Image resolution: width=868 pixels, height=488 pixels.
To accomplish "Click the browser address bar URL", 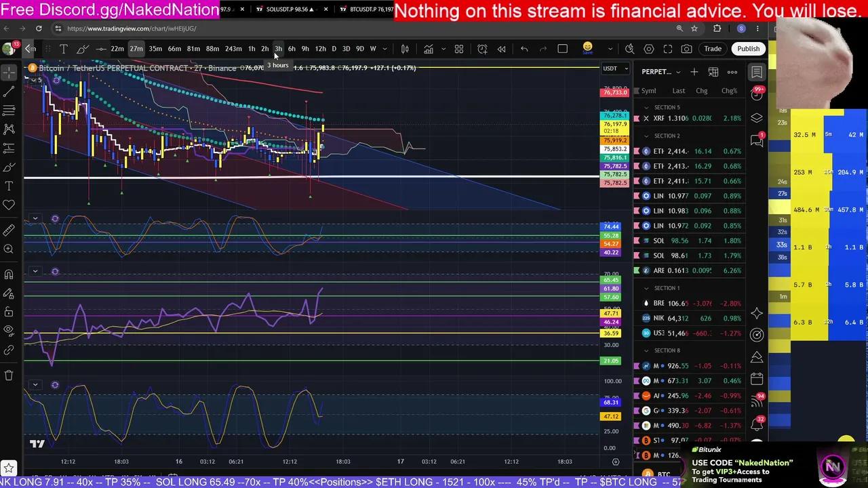I will [132, 28].
